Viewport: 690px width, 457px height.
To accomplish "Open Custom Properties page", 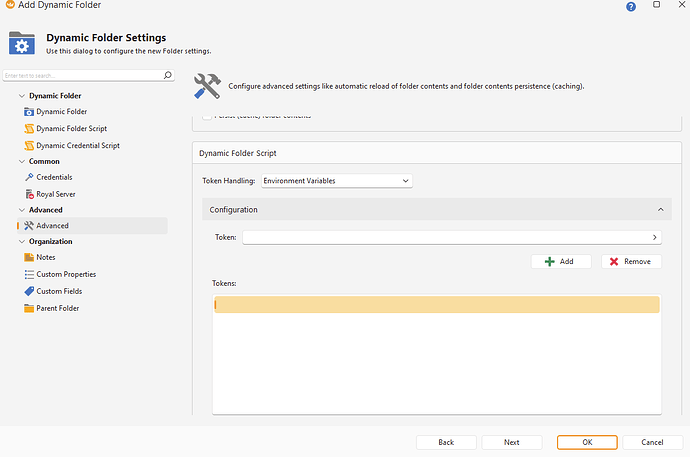I will pyautogui.click(x=66, y=274).
